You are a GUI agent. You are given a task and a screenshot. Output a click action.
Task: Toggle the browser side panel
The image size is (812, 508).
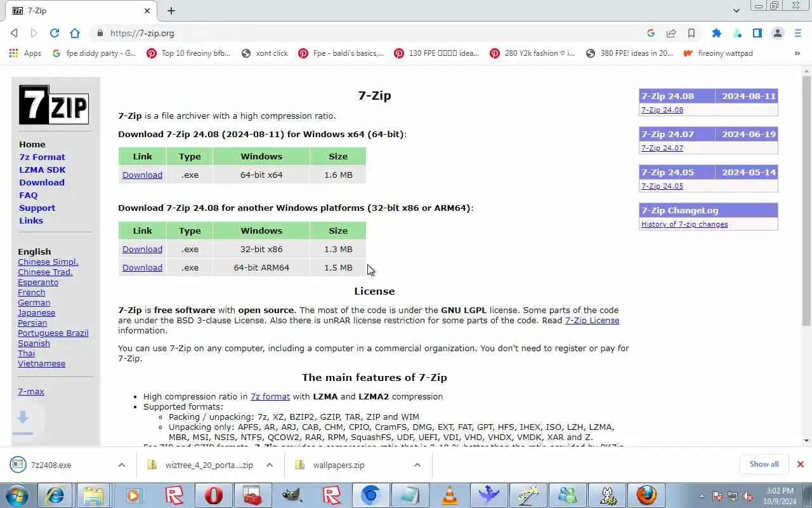tap(757, 33)
